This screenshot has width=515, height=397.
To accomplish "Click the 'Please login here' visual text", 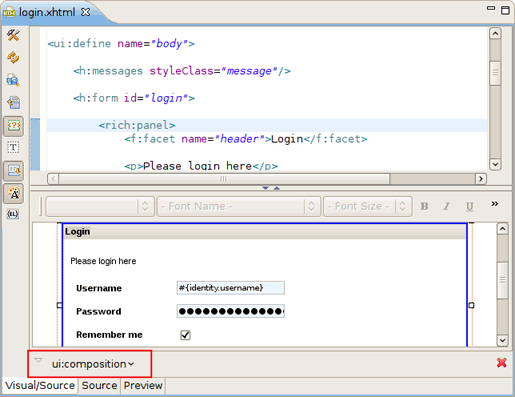I will tap(103, 261).
